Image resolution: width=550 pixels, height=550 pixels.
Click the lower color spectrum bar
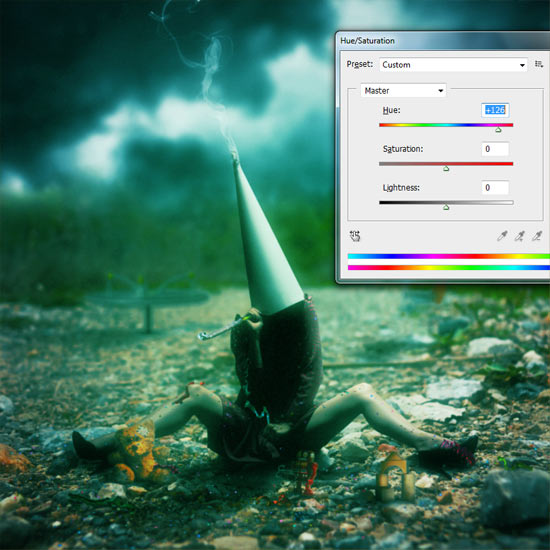pyautogui.click(x=449, y=268)
